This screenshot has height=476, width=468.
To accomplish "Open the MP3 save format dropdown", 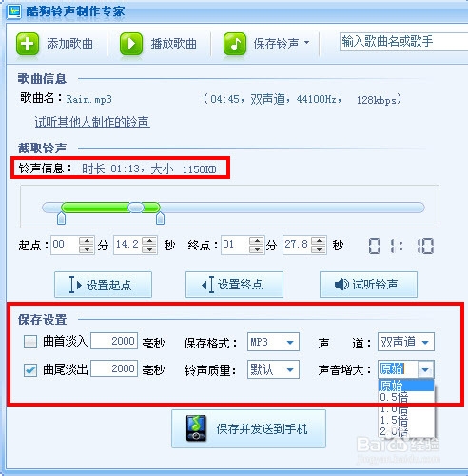I will coord(273,342).
